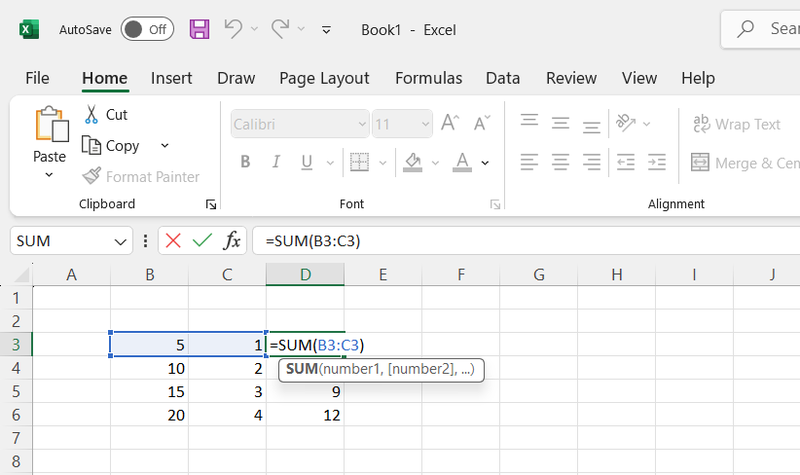
Task: Click the Redo arrow icon
Action: (280, 29)
